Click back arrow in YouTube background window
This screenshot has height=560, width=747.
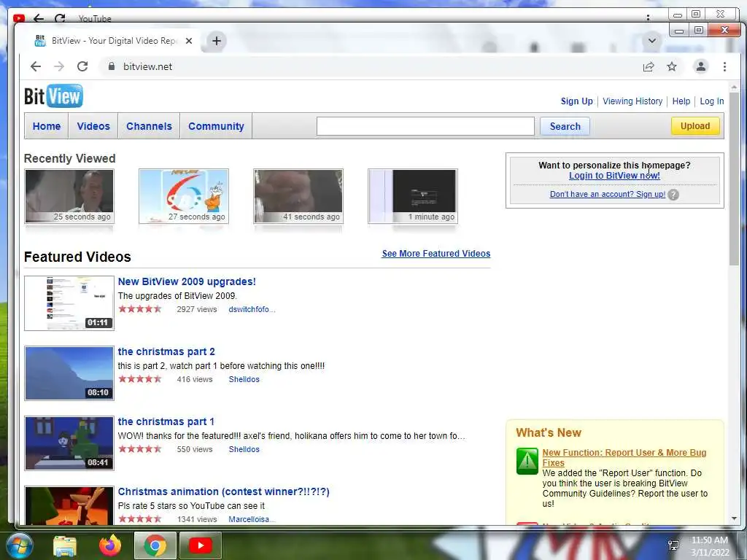click(x=39, y=18)
